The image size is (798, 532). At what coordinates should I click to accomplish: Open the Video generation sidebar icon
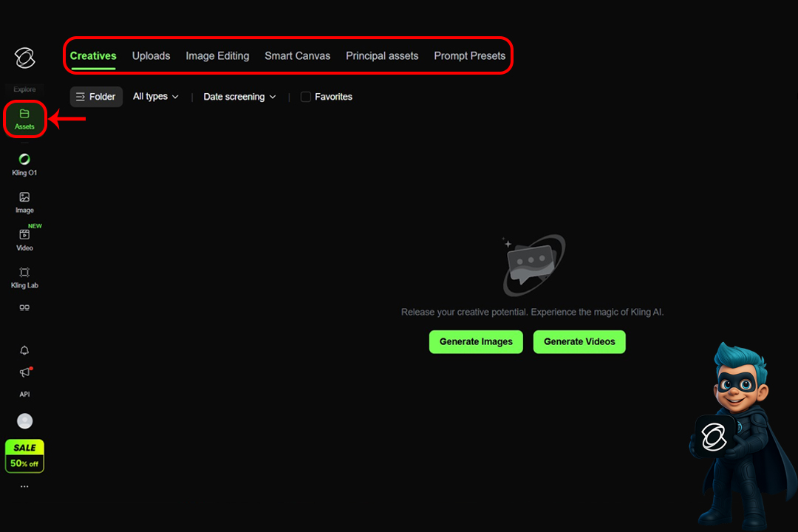click(24, 239)
